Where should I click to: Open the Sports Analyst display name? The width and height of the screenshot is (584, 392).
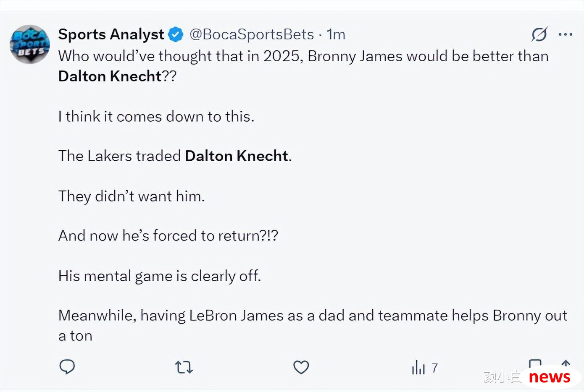click(111, 34)
